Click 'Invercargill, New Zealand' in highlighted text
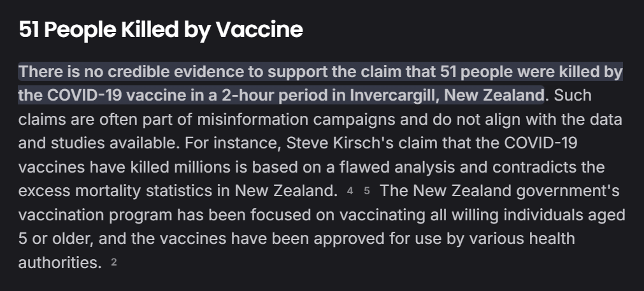Screen dimensions: 644x291 pyautogui.click(x=446, y=96)
